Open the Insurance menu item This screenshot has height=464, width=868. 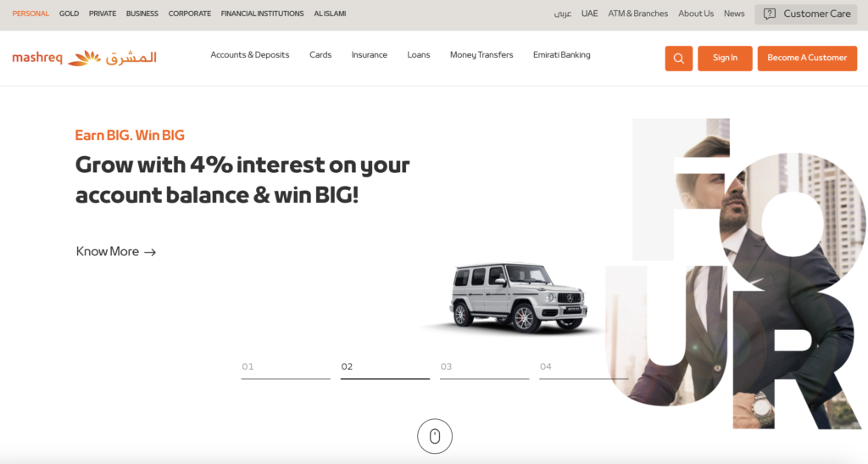(370, 55)
